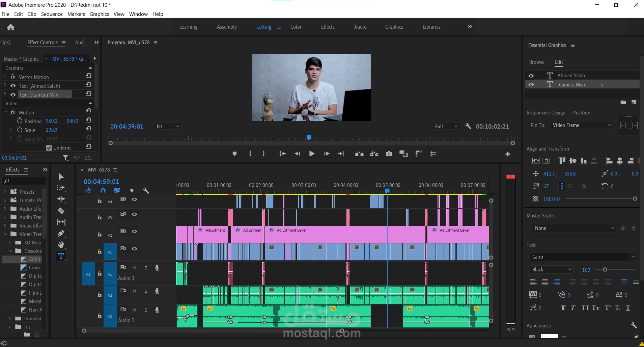Click the Browse tab in Essential Graphics

(537, 62)
